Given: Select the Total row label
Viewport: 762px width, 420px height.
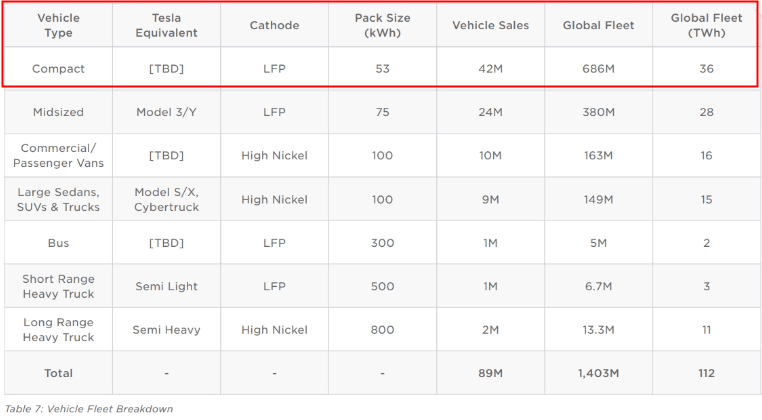Looking at the screenshot, I should click(58, 373).
